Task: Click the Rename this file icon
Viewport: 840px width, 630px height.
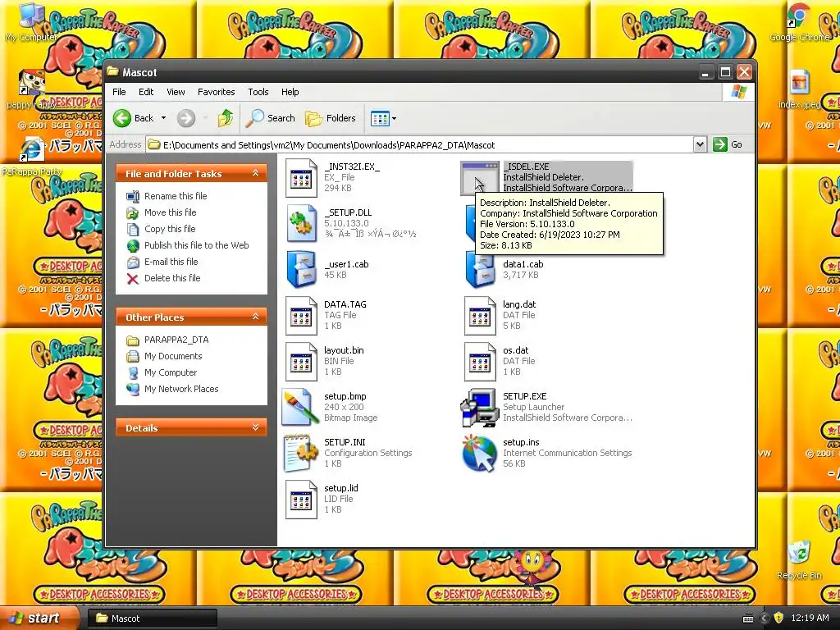Action: coord(132,196)
